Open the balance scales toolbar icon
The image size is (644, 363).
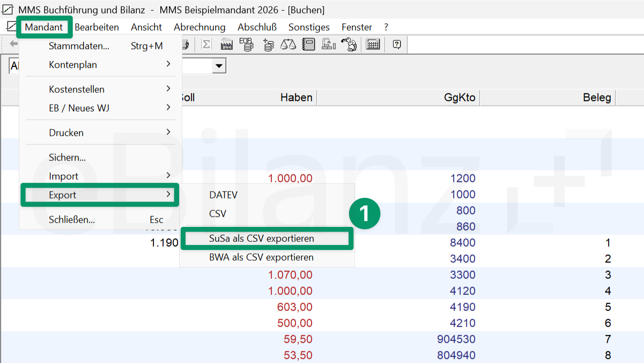point(288,45)
